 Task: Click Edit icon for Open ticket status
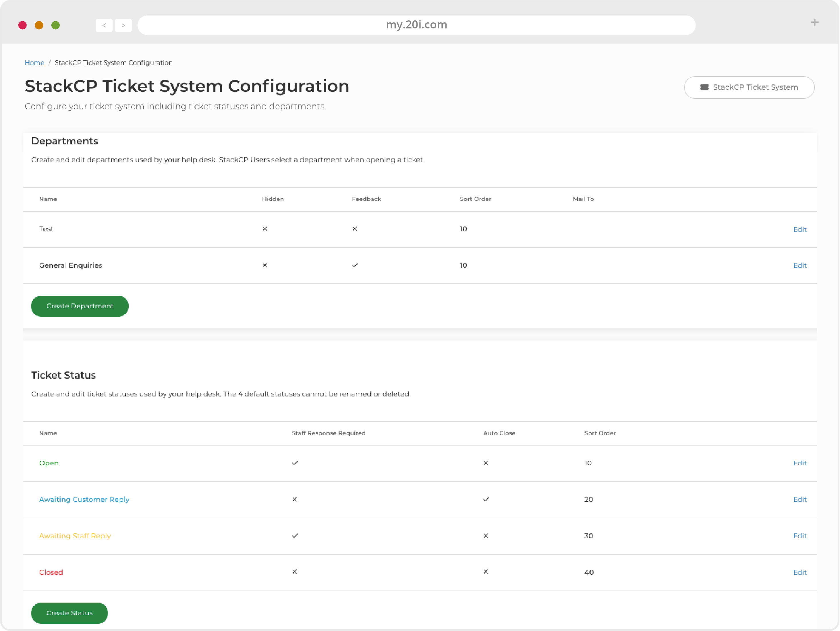click(800, 463)
